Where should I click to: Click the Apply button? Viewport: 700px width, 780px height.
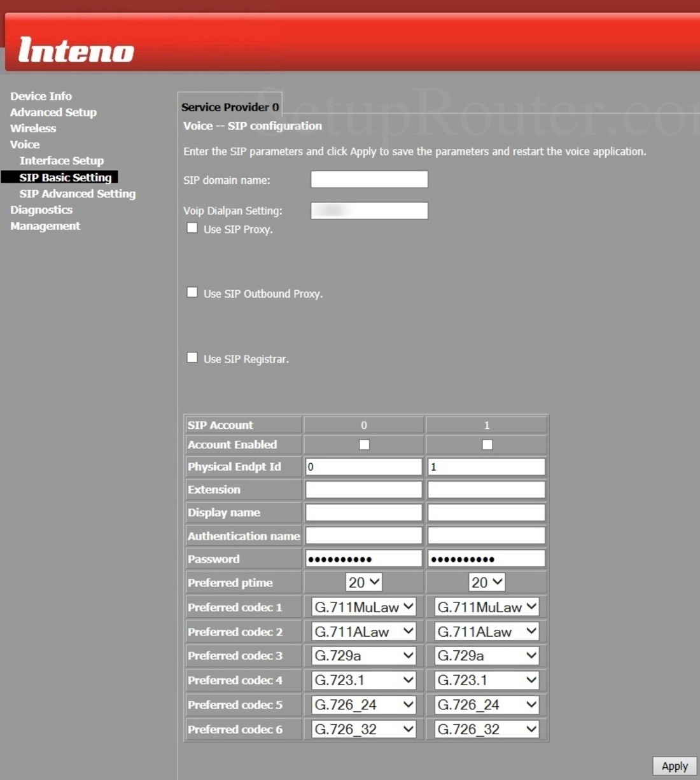(x=674, y=765)
